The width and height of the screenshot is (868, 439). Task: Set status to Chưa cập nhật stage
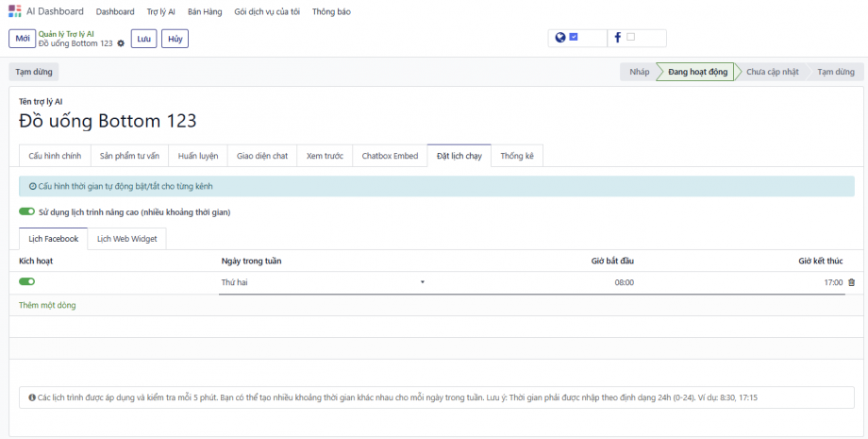[772, 72]
